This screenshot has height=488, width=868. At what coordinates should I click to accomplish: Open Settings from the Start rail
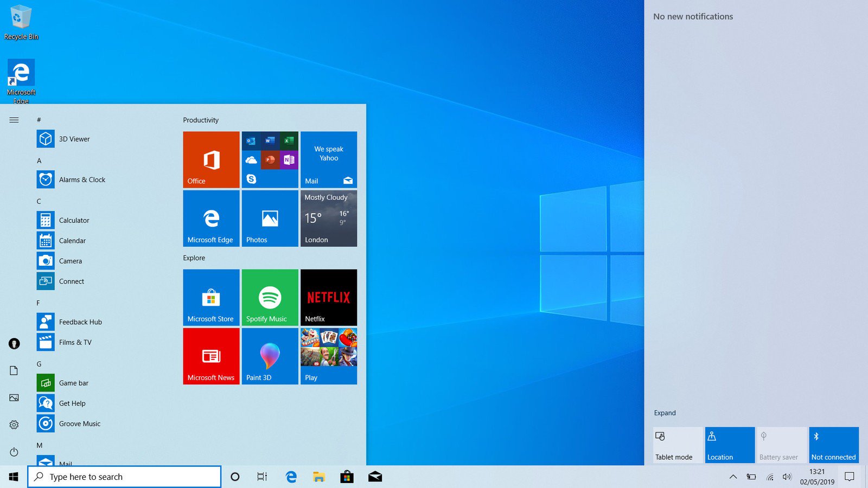14,425
